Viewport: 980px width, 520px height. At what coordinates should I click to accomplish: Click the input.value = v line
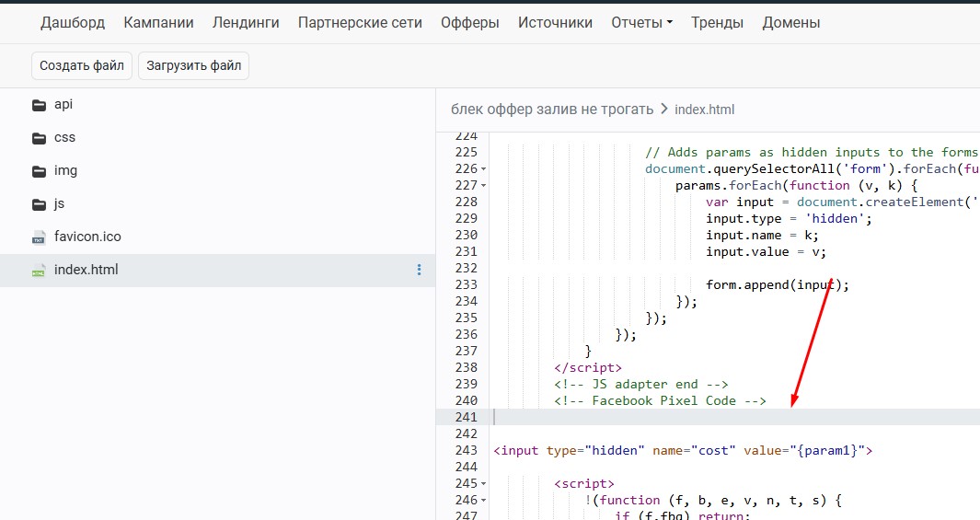(766, 252)
